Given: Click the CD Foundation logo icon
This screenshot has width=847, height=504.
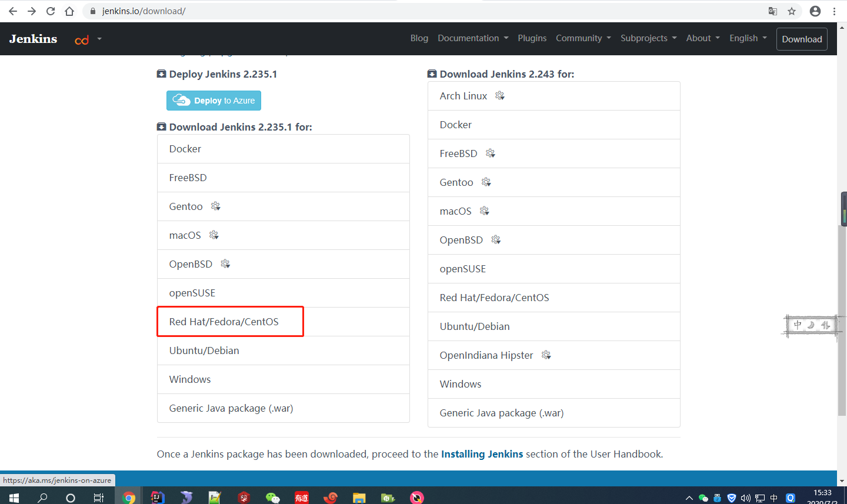Looking at the screenshot, I should pyautogui.click(x=82, y=39).
